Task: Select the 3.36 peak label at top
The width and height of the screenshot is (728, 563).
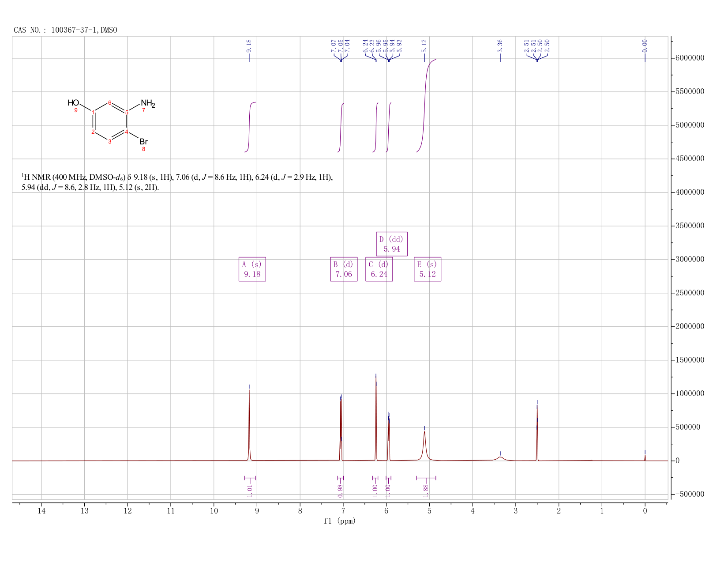Action: pyautogui.click(x=500, y=46)
